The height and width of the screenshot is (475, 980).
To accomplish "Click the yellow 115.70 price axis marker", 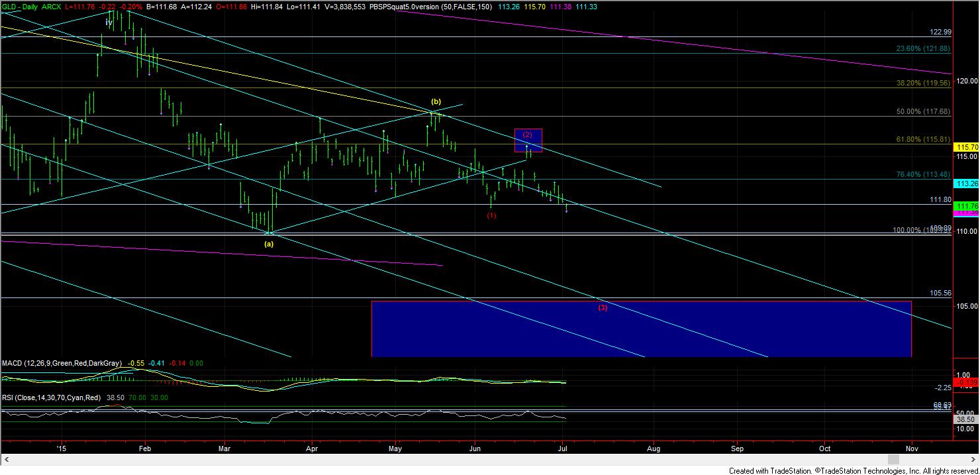I will point(966,146).
